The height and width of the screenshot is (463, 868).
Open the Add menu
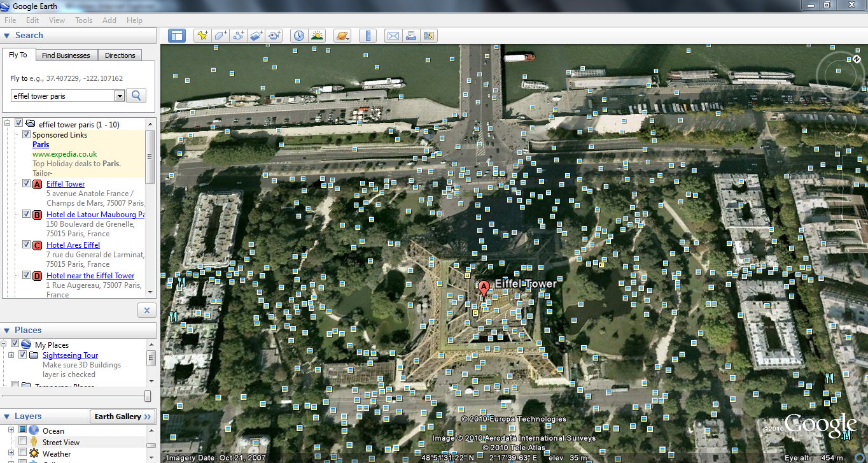click(109, 20)
